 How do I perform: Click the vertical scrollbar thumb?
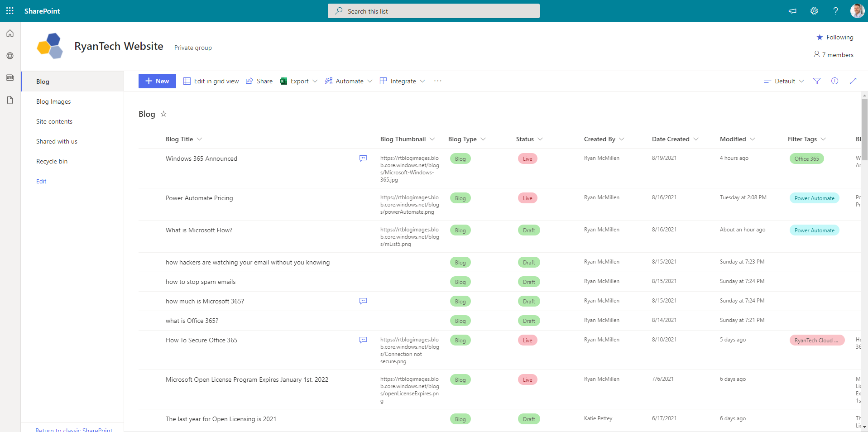pyautogui.click(x=864, y=130)
